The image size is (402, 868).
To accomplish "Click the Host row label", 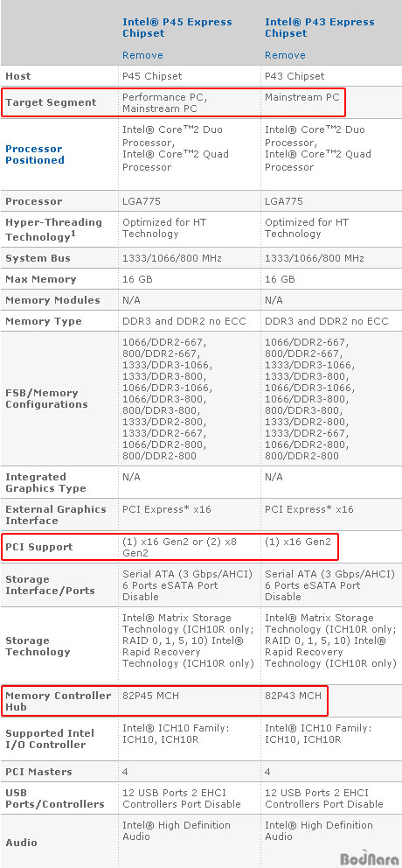I will (x=18, y=76).
